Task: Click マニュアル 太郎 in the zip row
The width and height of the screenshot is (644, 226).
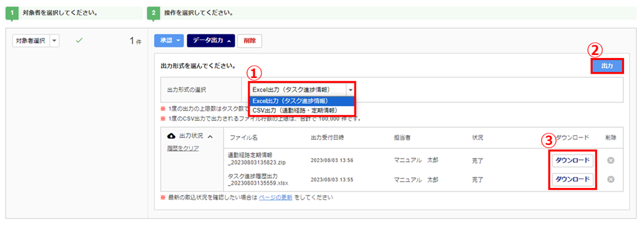Action: pyautogui.click(x=416, y=160)
